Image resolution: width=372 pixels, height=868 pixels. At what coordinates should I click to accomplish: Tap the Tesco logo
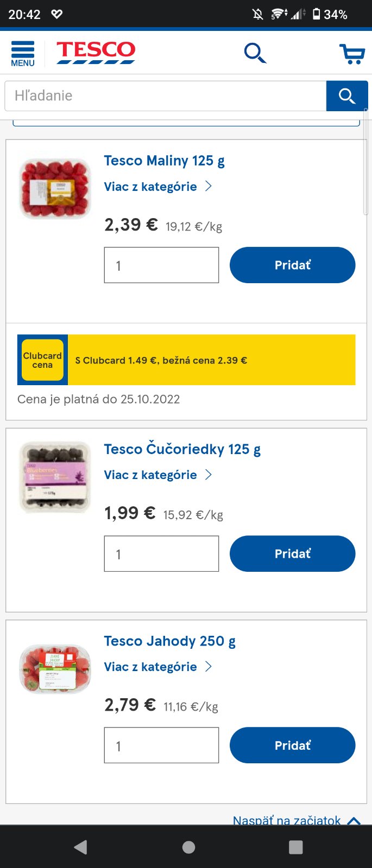coord(96,53)
